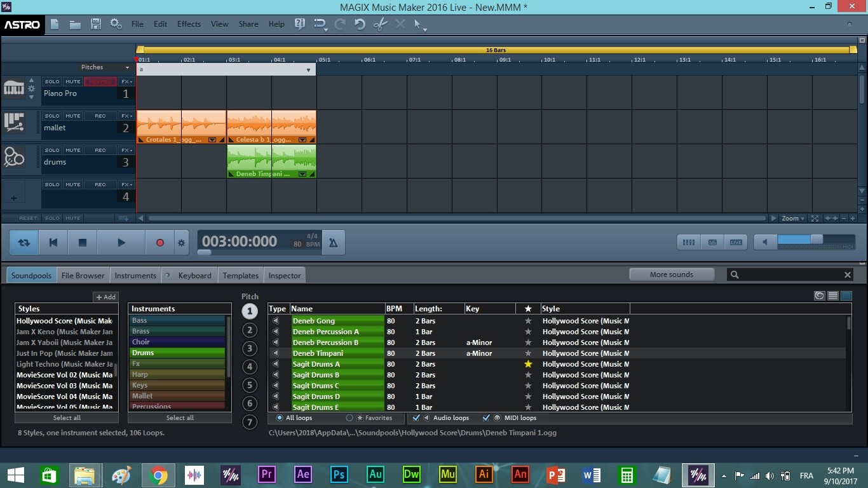Mute the drums track
The height and width of the screenshot is (488, 868).
point(73,150)
